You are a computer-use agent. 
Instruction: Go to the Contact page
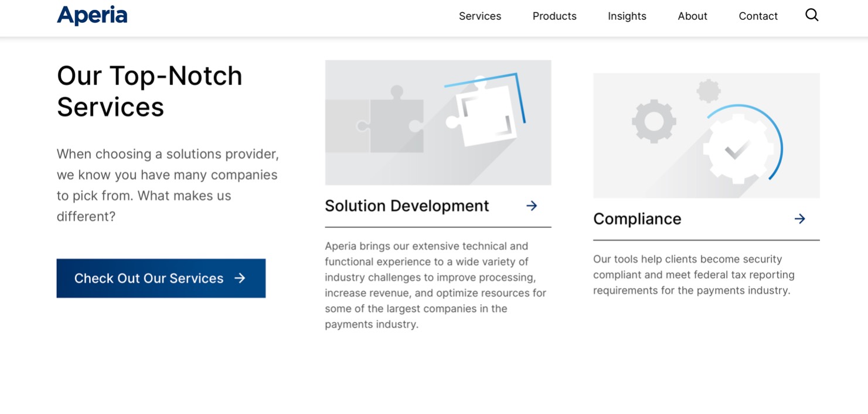(758, 16)
